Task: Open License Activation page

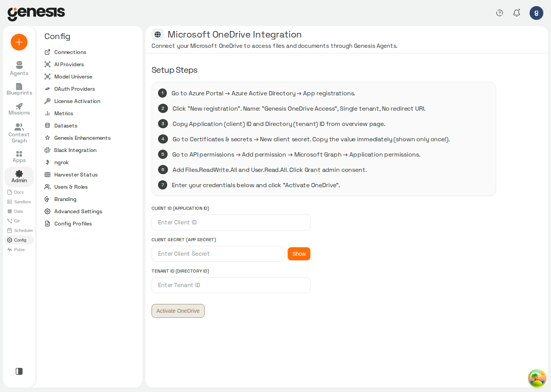Action: [x=72, y=101]
